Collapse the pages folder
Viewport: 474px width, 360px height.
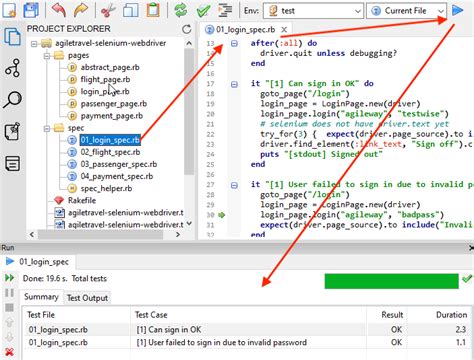47,56
